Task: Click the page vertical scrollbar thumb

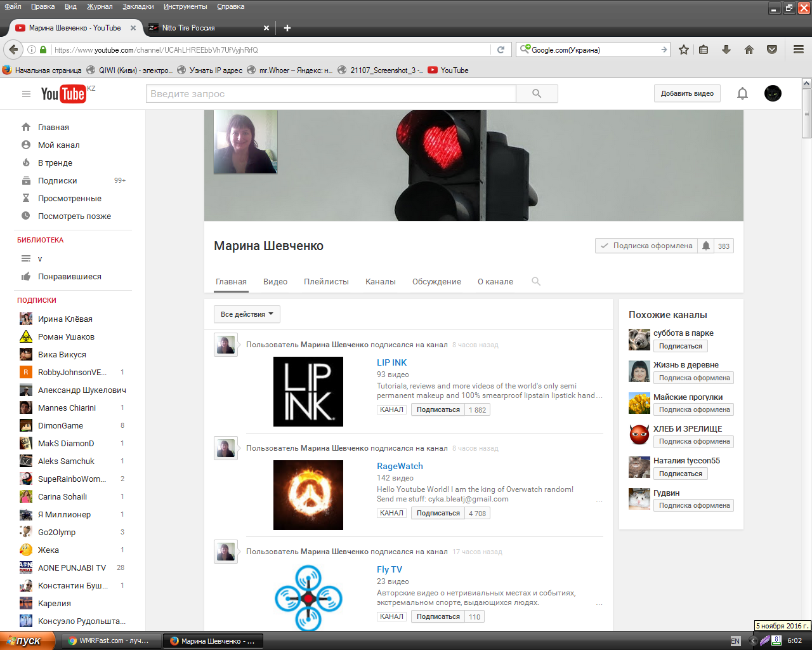Action: [x=806, y=114]
